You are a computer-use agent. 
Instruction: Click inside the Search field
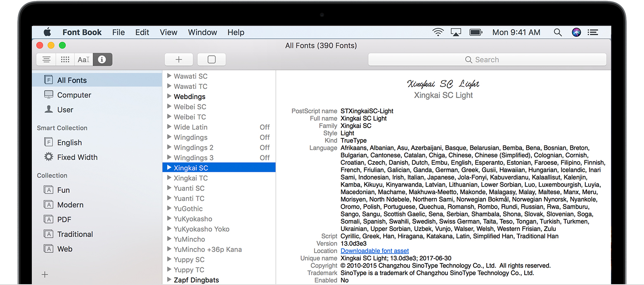(x=486, y=59)
